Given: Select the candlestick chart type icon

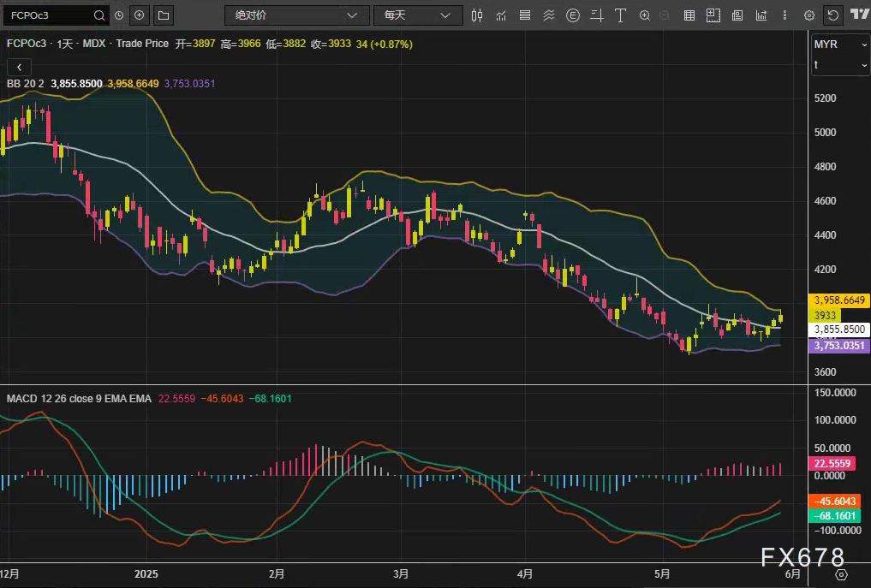Looking at the screenshot, I should pos(477,15).
